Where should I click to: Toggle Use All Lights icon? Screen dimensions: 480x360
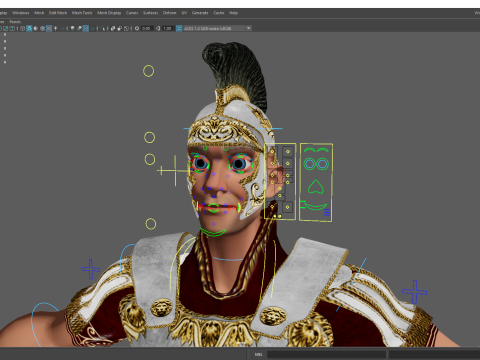pos(55,28)
